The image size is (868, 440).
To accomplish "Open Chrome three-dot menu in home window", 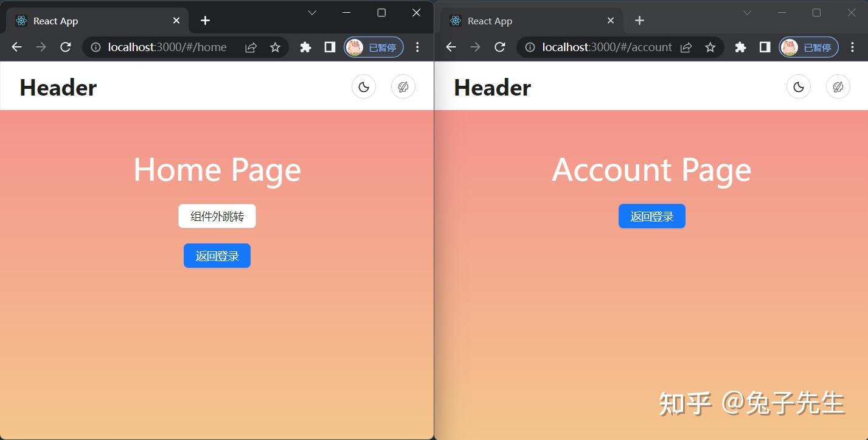I will point(417,47).
